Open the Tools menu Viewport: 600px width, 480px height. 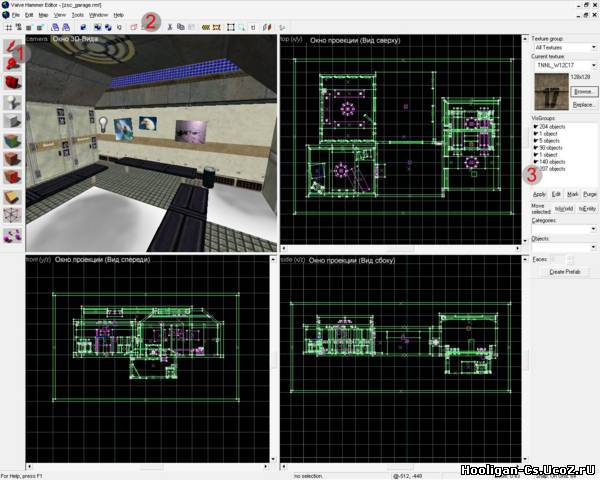pos(77,15)
